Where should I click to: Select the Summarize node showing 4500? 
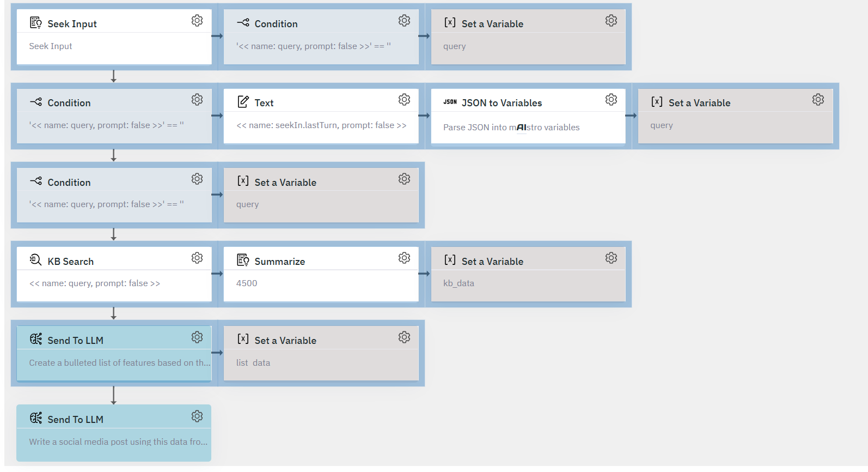321,274
